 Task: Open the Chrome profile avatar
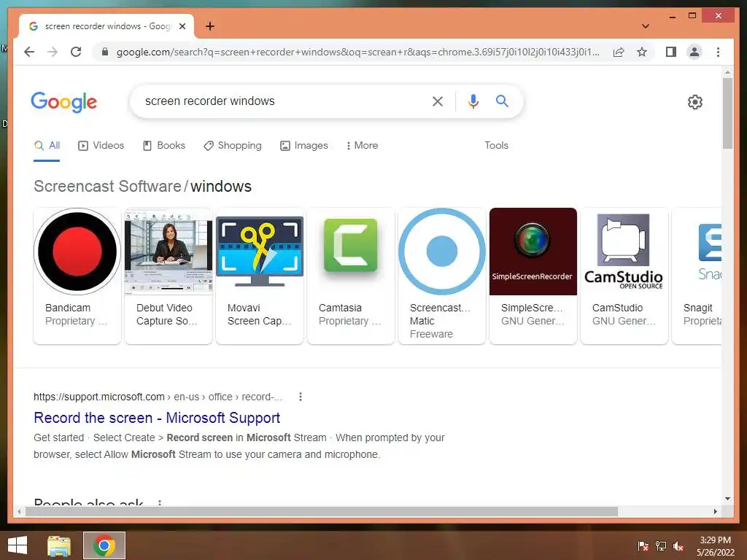coord(694,52)
